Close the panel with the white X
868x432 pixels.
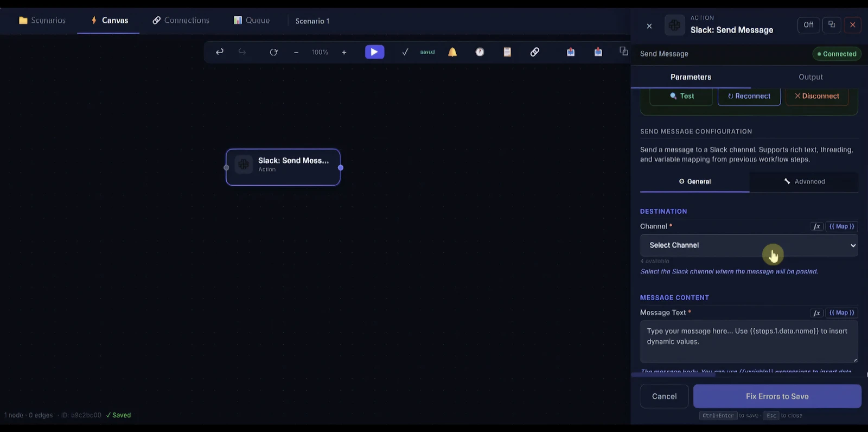(649, 26)
